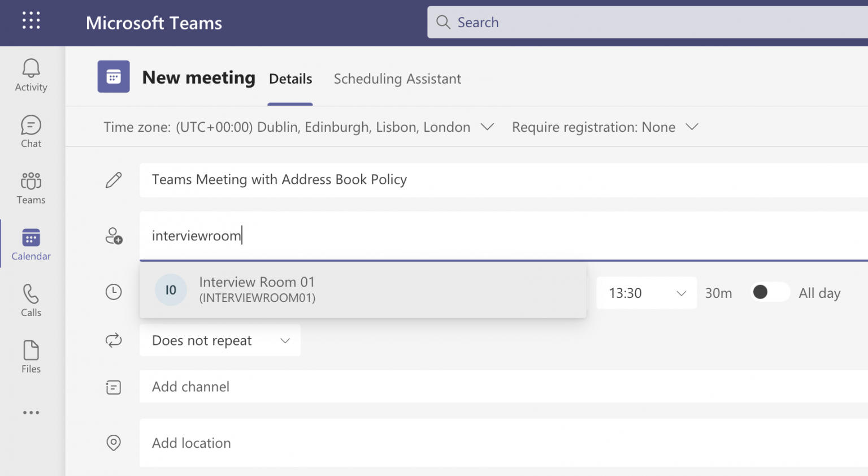
Task: Click the Search bar at the top
Action: 622,22
